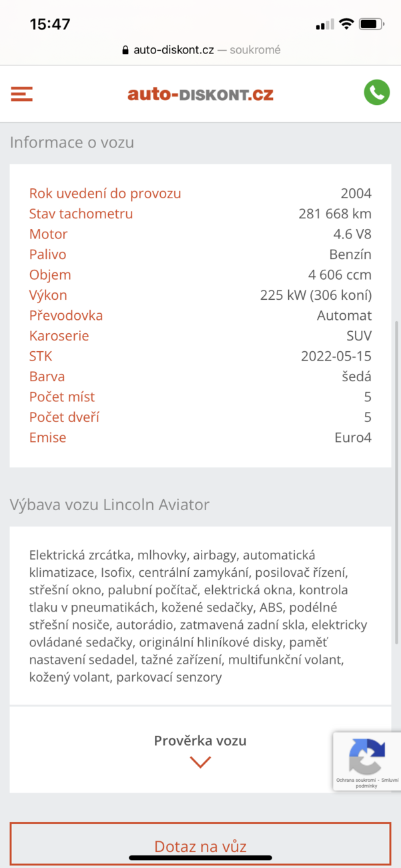Open the hamburger menu
Viewport: 401px width, 868px height.
[21, 93]
